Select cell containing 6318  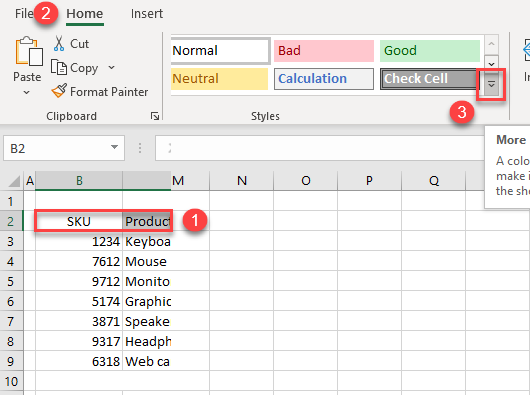tap(79, 361)
